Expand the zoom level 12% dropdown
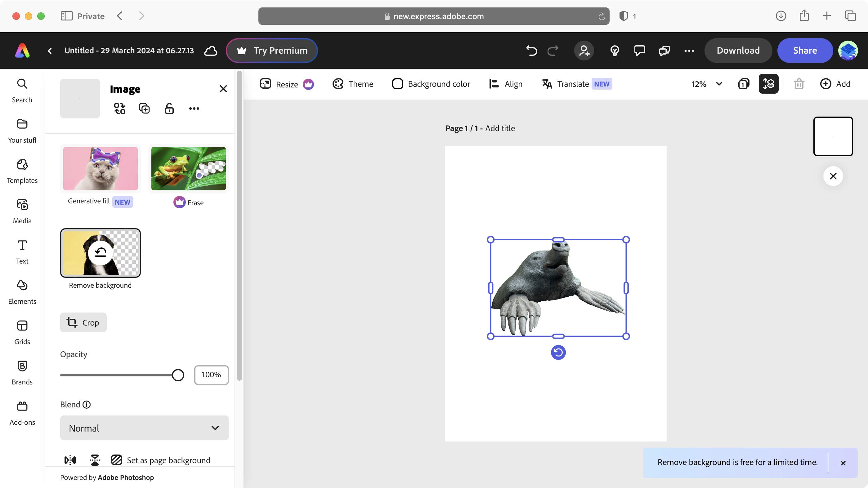This screenshot has height=488, width=868. pos(719,83)
